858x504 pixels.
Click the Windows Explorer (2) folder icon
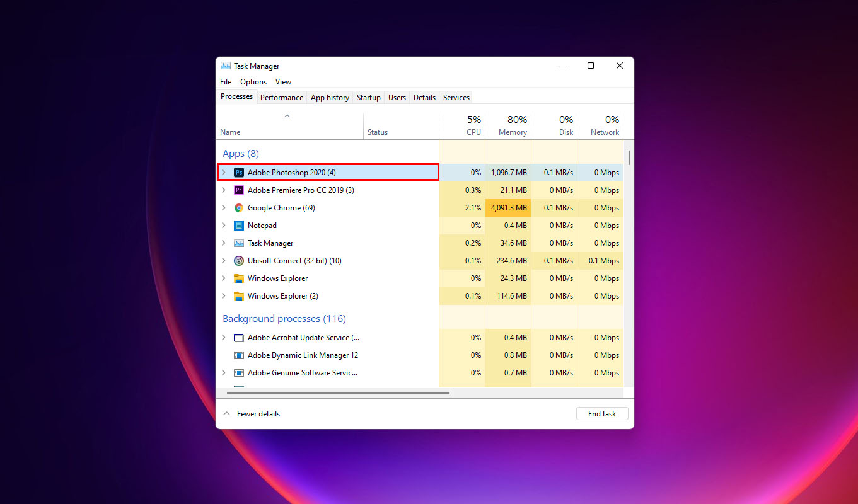[239, 295]
